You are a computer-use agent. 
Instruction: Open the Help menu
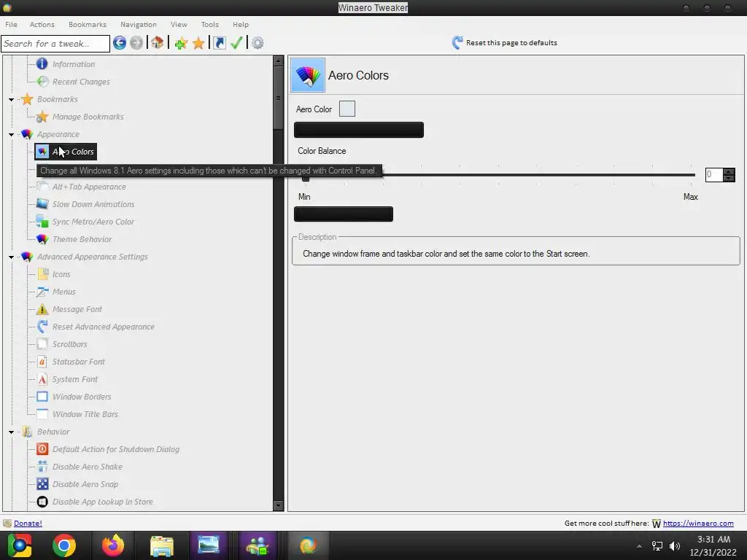point(241,24)
